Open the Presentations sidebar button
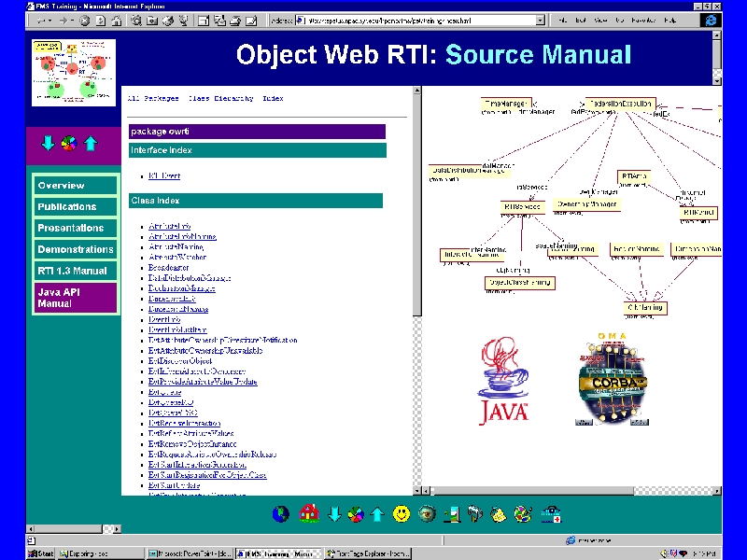The height and width of the screenshot is (560, 747). click(x=76, y=228)
